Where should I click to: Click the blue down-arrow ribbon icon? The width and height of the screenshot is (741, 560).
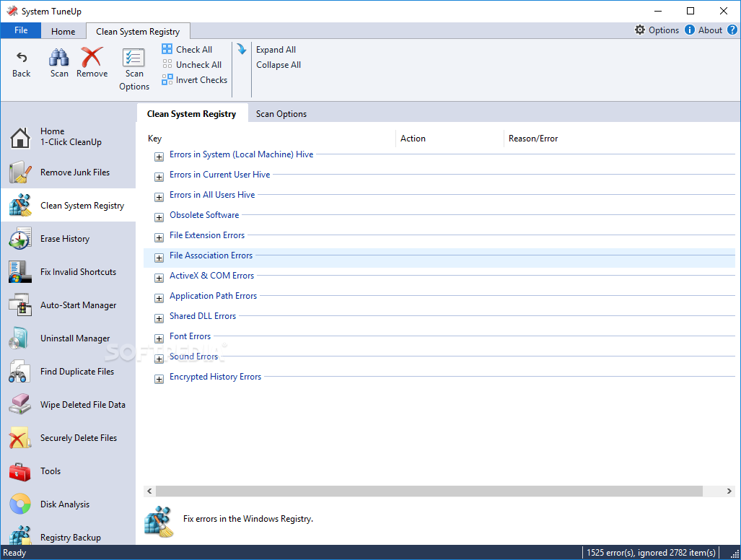tap(242, 49)
